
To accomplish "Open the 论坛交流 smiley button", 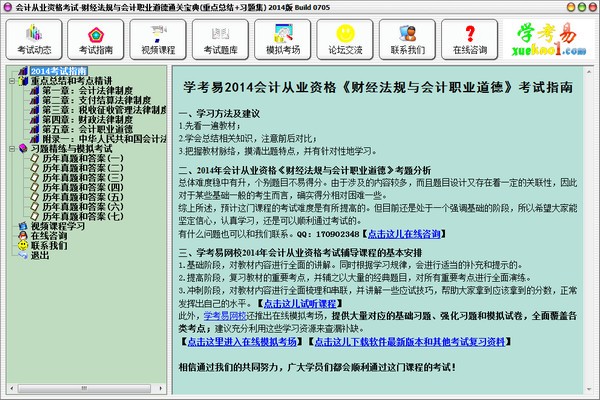I will click(x=345, y=40).
